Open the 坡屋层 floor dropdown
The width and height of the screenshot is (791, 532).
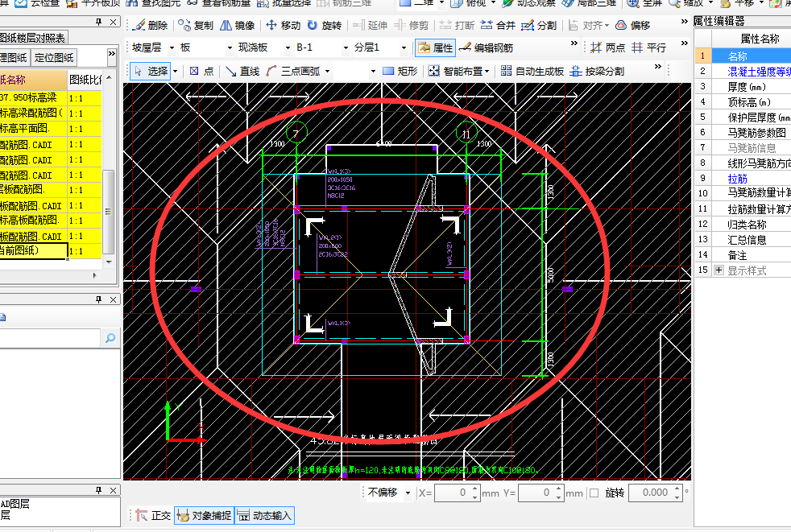pyautogui.click(x=172, y=48)
